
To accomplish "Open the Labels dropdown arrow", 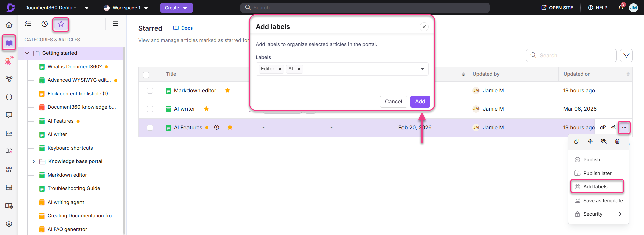I will click(x=422, y=69).
